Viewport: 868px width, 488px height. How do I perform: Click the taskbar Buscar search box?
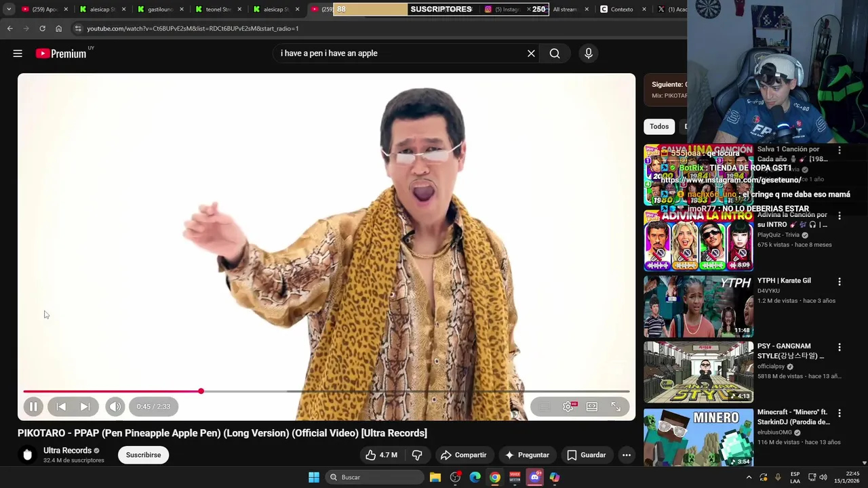[x=374, y=477]
